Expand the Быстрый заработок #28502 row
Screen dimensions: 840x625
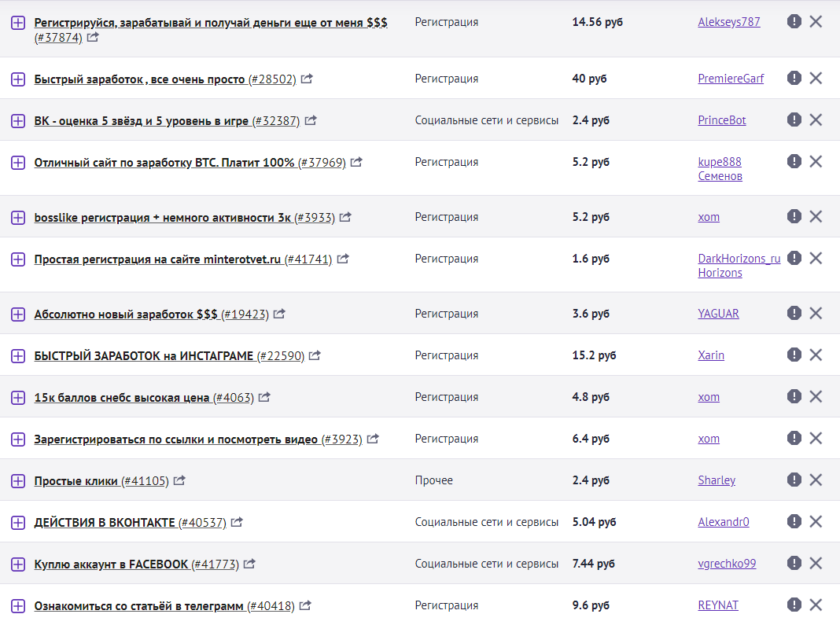[x=18, y=79]
